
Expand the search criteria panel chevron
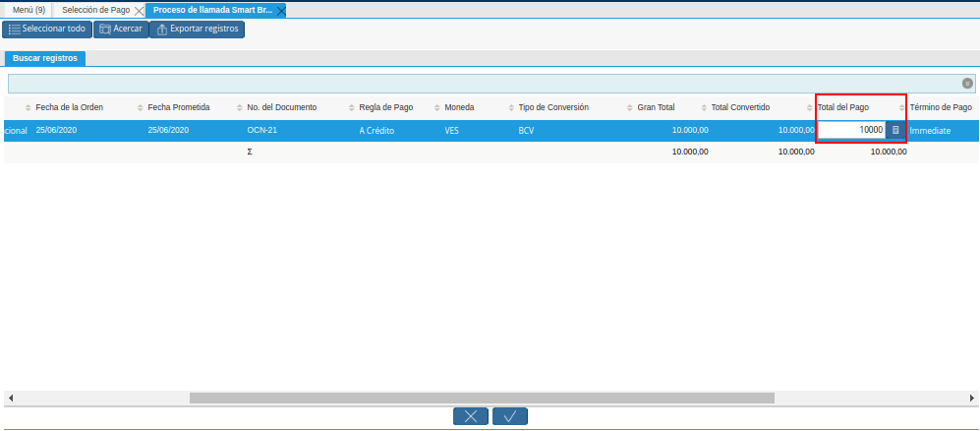[x=967, y=84]
